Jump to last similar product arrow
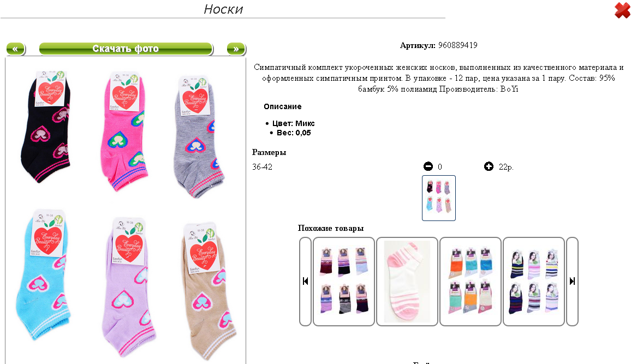 pyautogui.click(x=572, y=281)
